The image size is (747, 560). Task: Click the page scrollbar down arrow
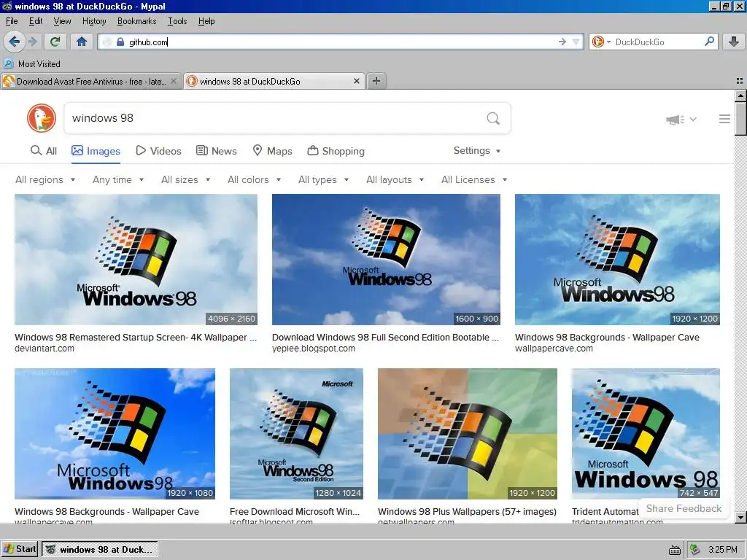(740, 518)
